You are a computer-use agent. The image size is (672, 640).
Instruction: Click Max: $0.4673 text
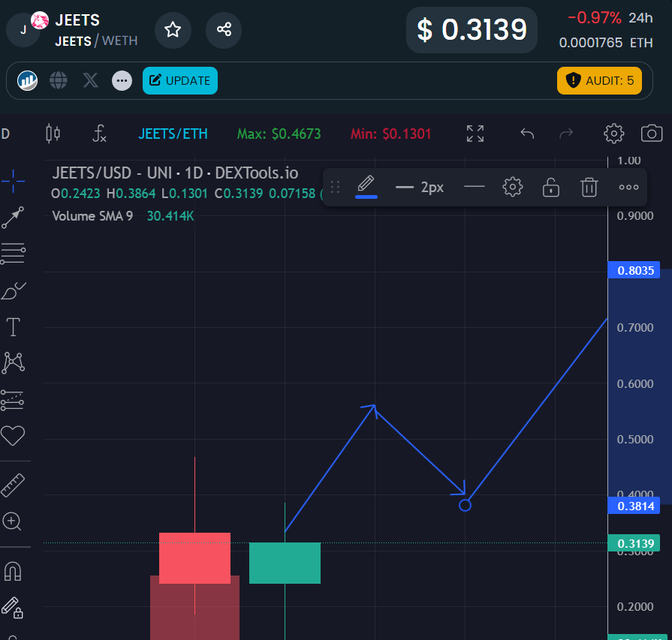tap(279, 134)
